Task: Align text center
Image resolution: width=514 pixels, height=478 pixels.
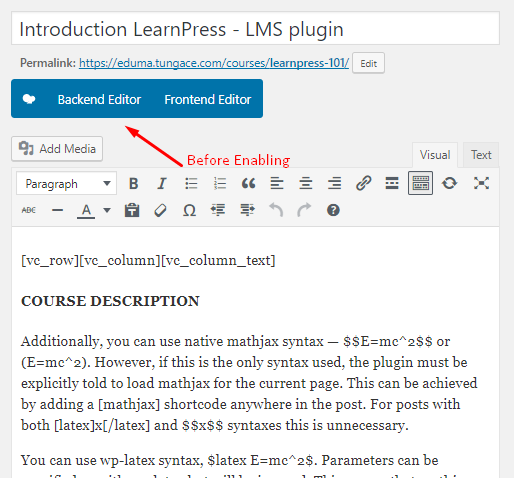Action: [306, 183]
